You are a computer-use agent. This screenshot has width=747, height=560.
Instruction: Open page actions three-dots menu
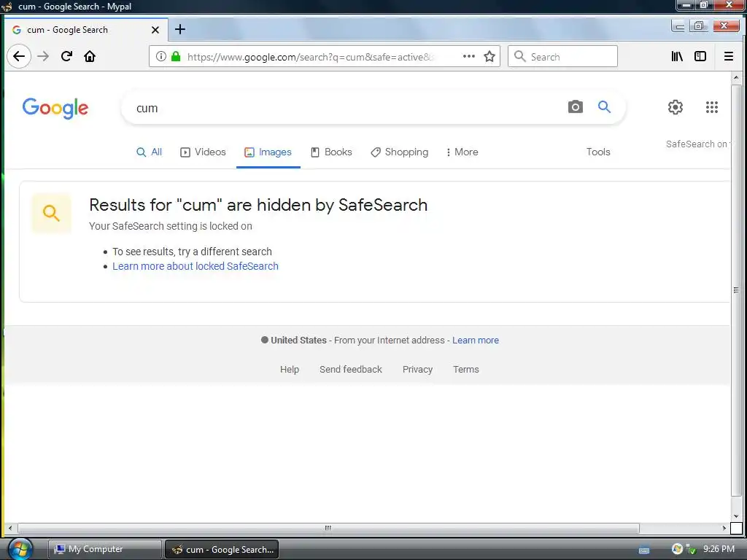469,56
